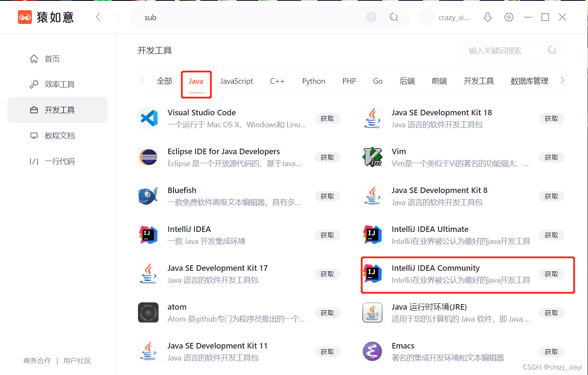Open 首页 in the sidebar
Screen dimensions: 588x375
click(x=57, y=59)
